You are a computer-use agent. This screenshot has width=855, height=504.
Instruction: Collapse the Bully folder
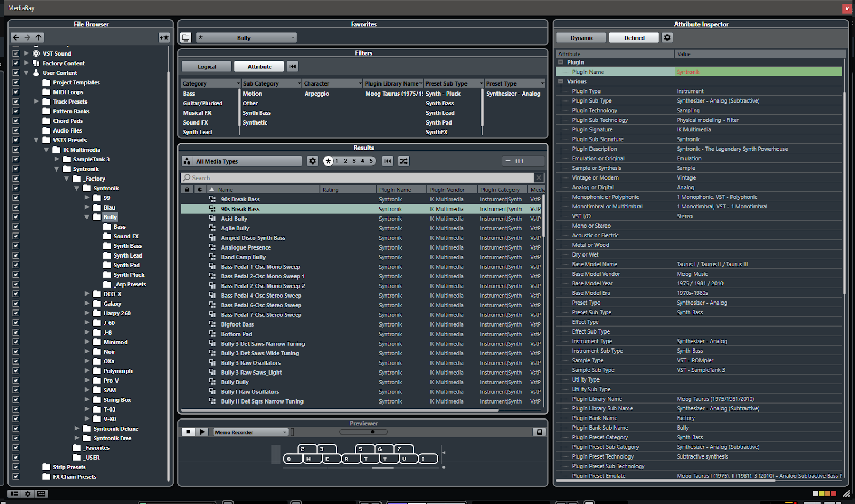(87, 217)
